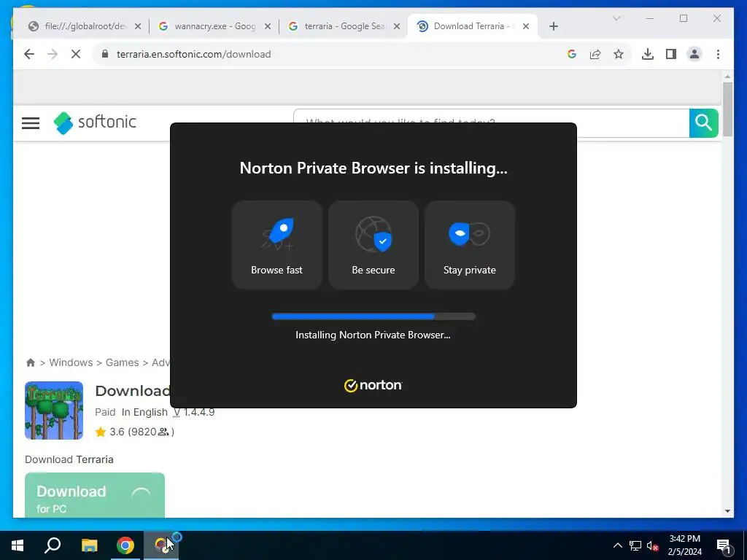Click the browser Back arrow
Image resolution: width=747 pixels, height=560 pixels.
point(29,54)
